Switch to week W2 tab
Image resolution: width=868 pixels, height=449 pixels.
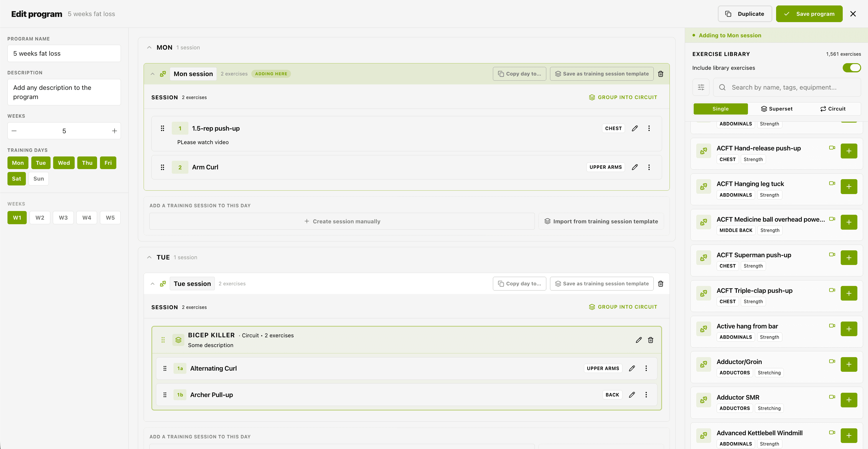[x=40, y=218]
